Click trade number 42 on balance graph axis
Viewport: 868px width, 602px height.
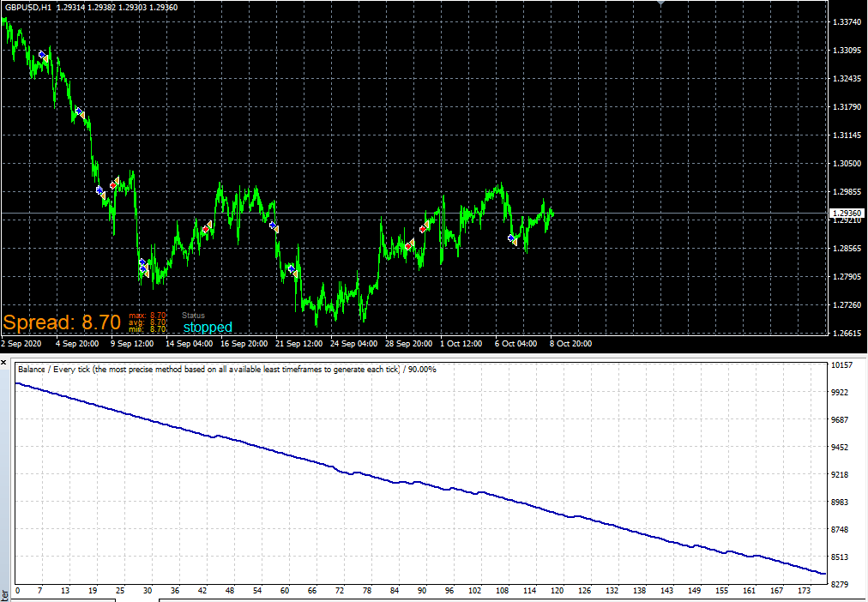(202, 591)
